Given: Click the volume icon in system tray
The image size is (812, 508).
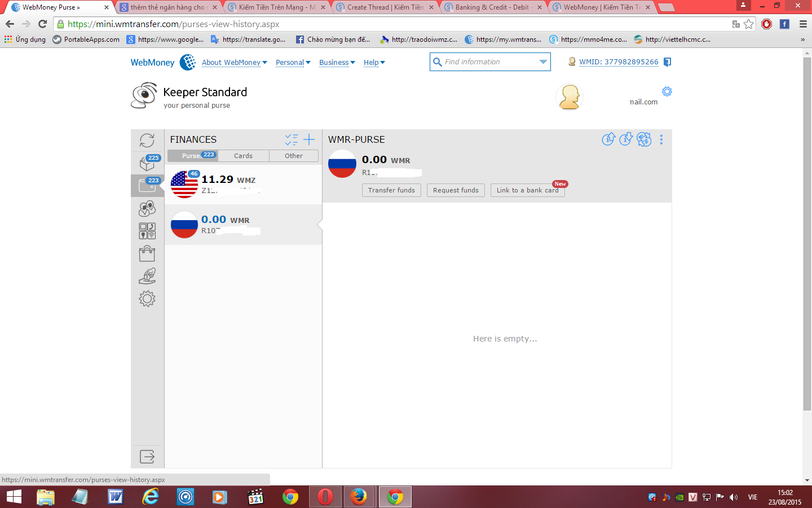Looking at the screenshot, I should click(x=734, y=497).
